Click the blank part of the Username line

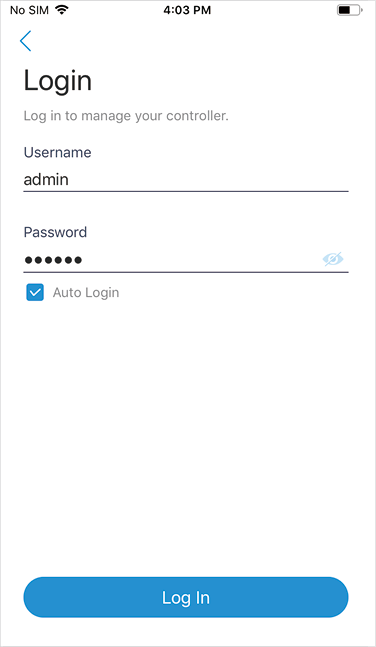click(208, 179)
